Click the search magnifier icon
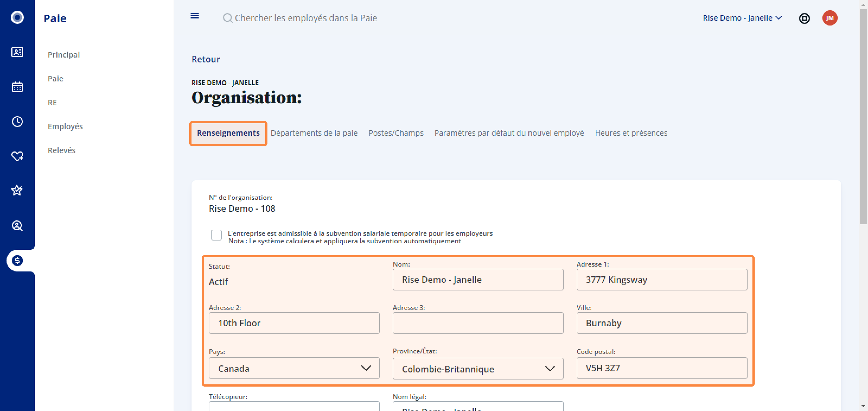This screenshot has width=868, height=411. (228, 18)
